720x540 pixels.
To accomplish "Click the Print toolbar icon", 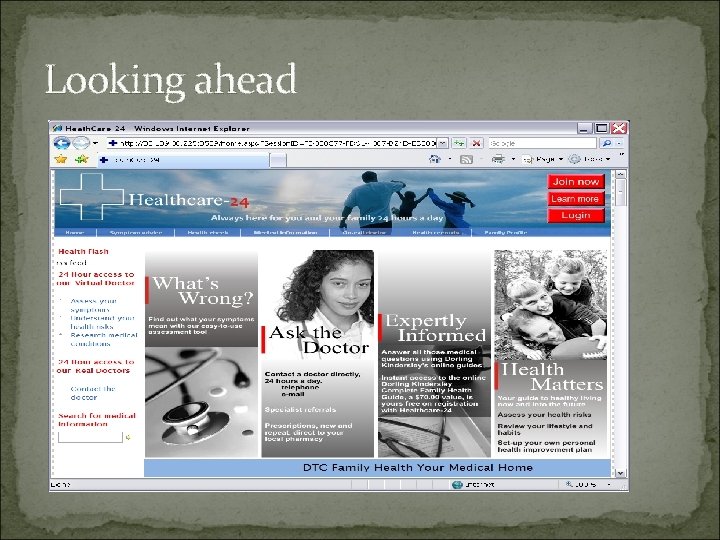I will (498, 159).
